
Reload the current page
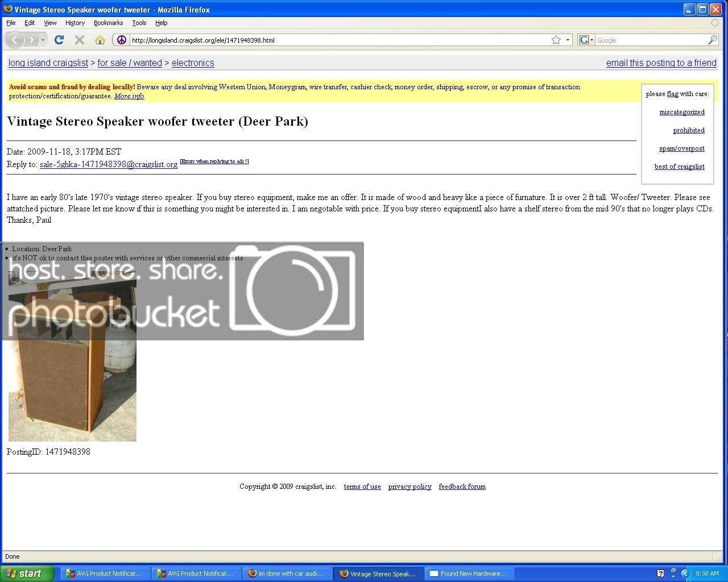tap(59, 40)
